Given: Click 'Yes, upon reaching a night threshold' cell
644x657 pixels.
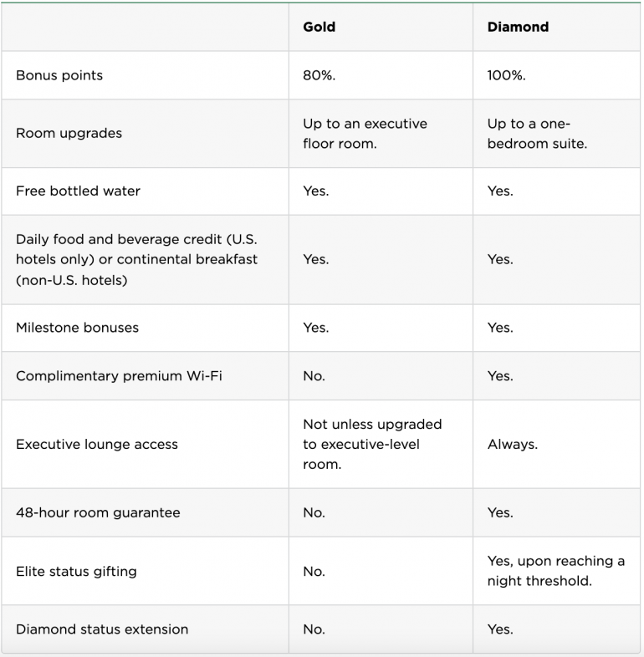Looking at the screenshot, I should tap(555, 571).
